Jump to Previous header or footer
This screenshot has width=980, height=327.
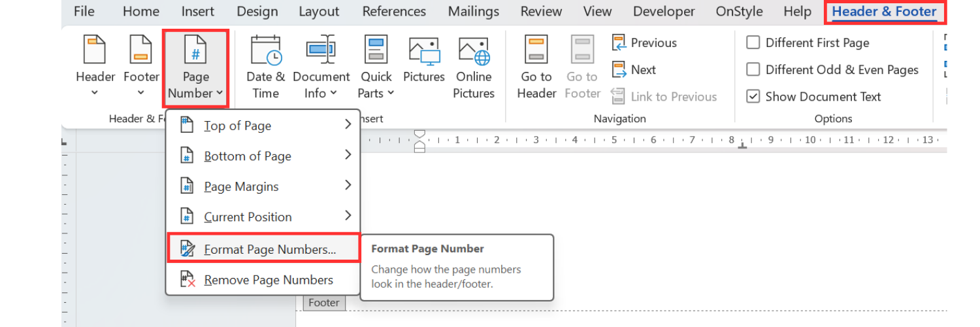pos(644,43)
